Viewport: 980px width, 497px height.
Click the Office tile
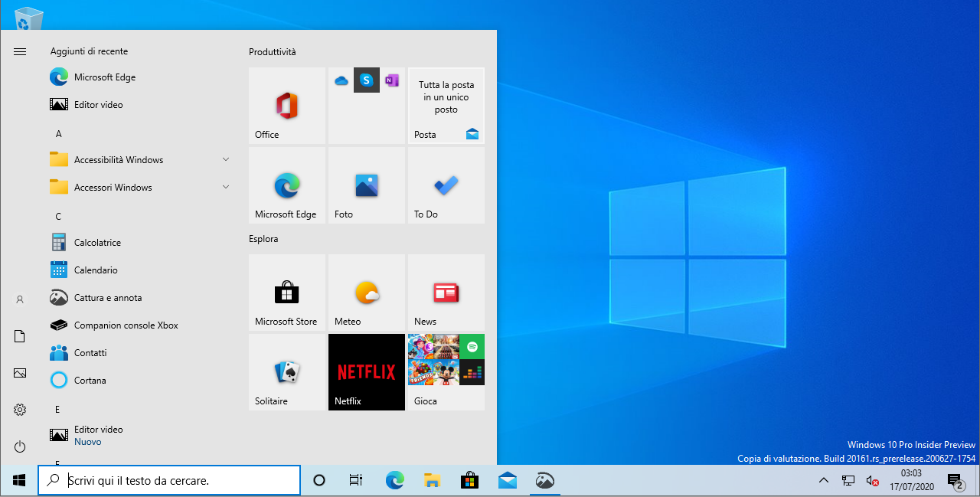(x=287, y=106)
